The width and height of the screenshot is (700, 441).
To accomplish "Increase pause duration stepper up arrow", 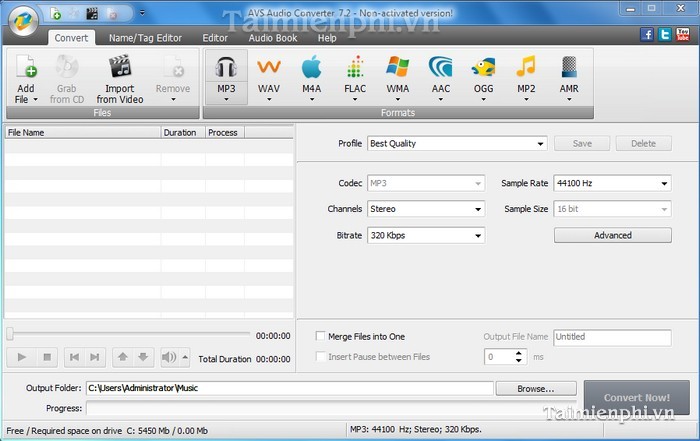I will pos(518,353).
